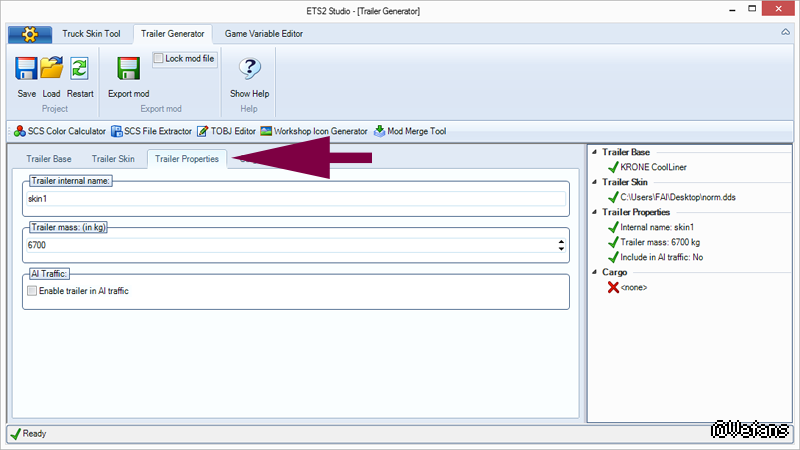800x450 pixels.
Task: Open the Load project folder icon
Action: 52,69
